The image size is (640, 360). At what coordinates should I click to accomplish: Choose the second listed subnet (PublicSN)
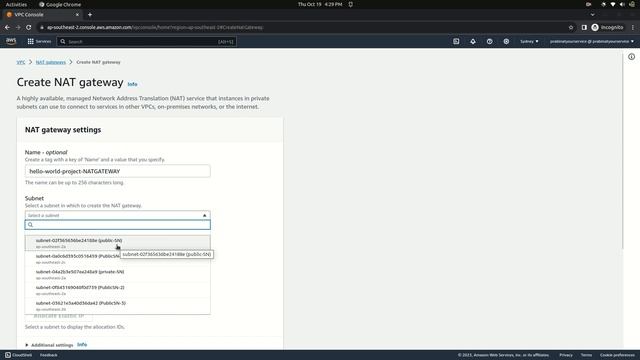click(x=118, y=259)
